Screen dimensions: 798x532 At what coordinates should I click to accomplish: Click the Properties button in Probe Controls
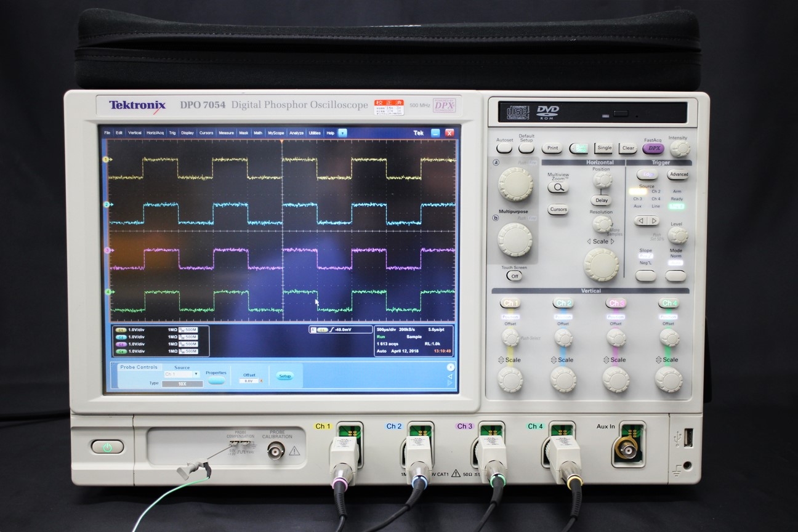[216, 381]
